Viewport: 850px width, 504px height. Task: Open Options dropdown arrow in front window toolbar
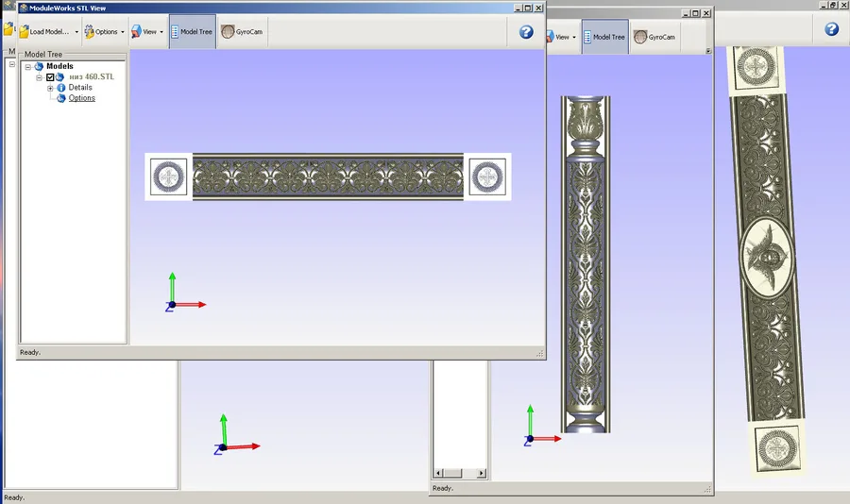(123, 32)
